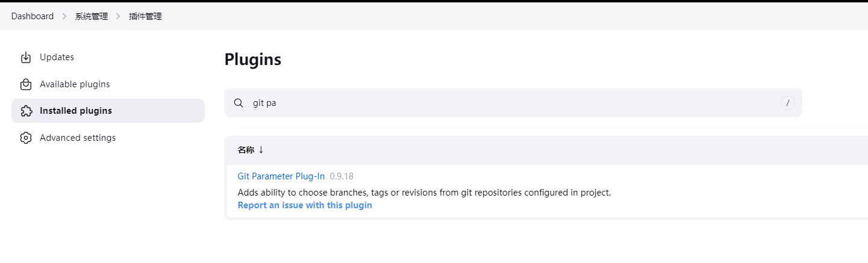Click the Available plugins shopping bag icon
The height and width of the screenshot is (263, 868).
[25, 84]
